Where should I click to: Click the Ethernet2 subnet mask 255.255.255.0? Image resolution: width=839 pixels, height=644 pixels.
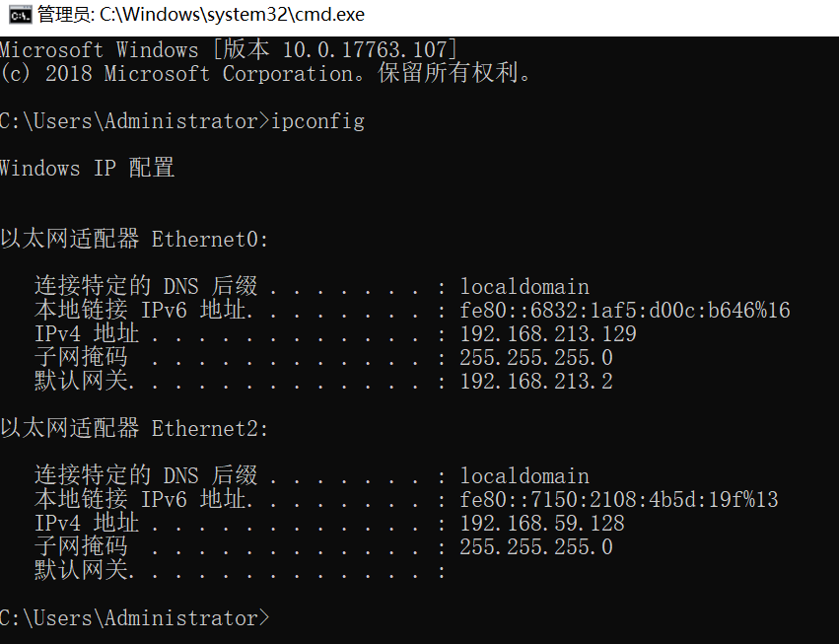pos(536,547)
